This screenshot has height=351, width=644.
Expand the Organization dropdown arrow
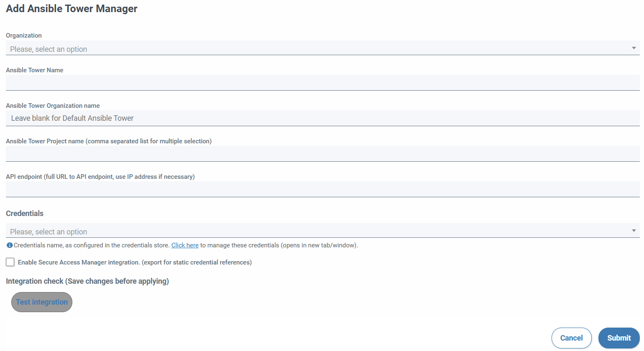634,48
